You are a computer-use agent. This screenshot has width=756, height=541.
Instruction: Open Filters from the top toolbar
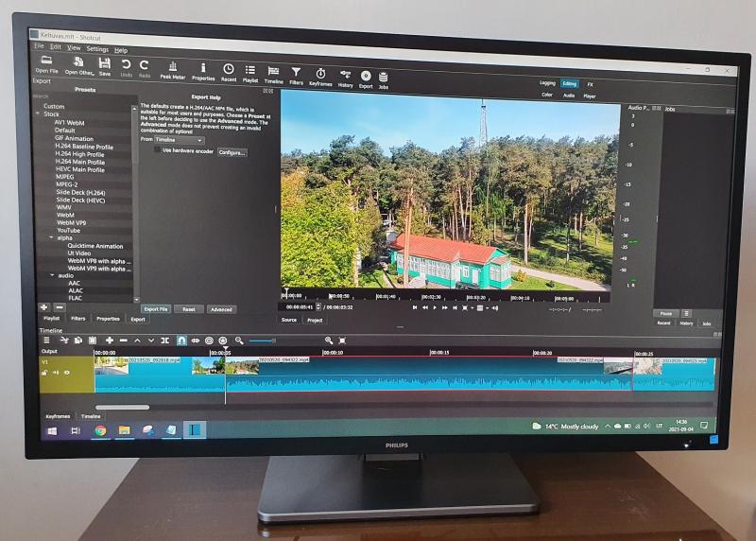pyautogui.click(x=296, y=77)
